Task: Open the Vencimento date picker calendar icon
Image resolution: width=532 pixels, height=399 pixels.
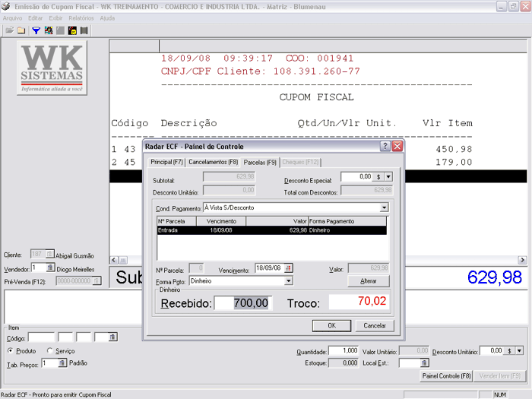Action: click(288, 268)
